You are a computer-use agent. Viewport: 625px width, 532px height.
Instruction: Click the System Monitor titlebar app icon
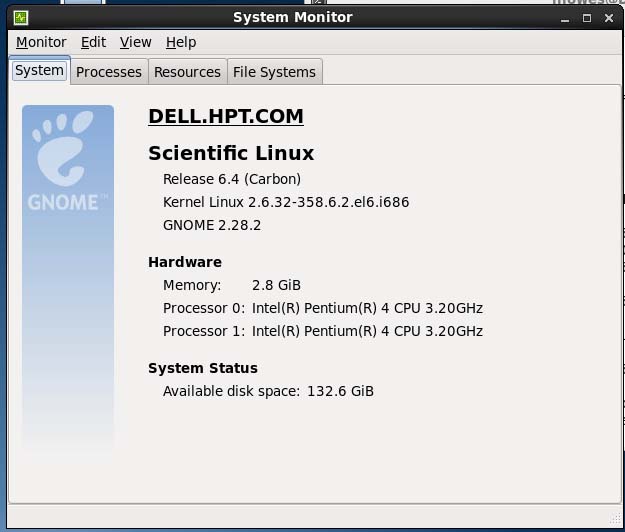point(20,18)
